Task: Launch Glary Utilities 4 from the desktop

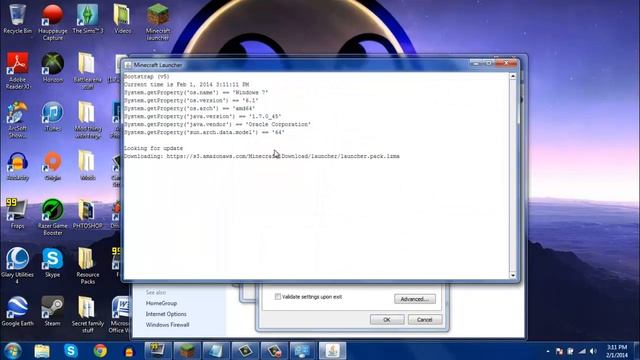Action: click(x=17, y=266)
